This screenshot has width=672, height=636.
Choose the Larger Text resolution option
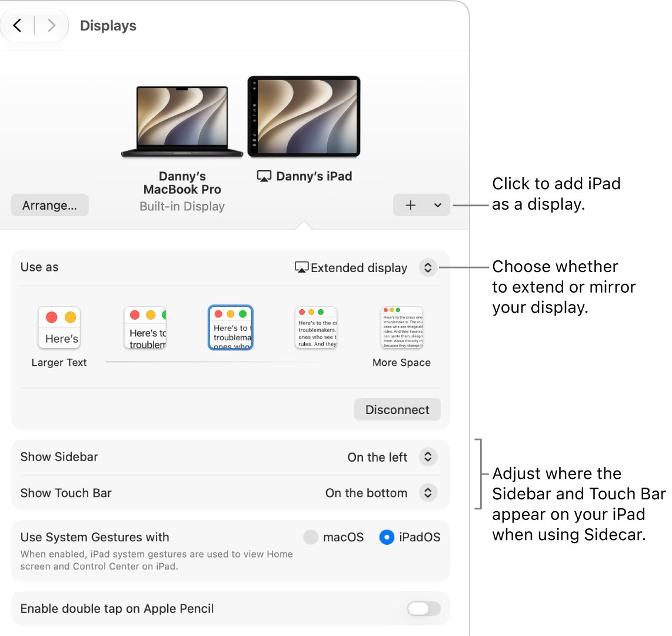(x=59, y=327)
